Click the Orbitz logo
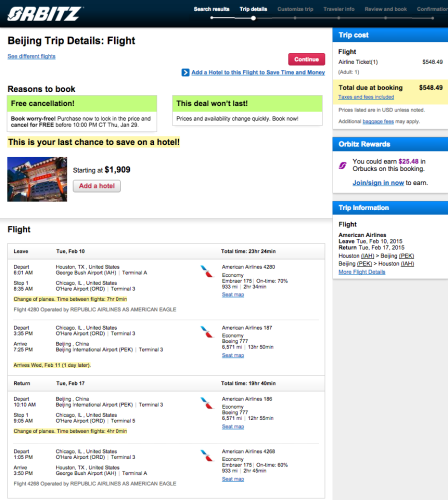448x500 pixels. pyautogui.click(x=45, y=14)
